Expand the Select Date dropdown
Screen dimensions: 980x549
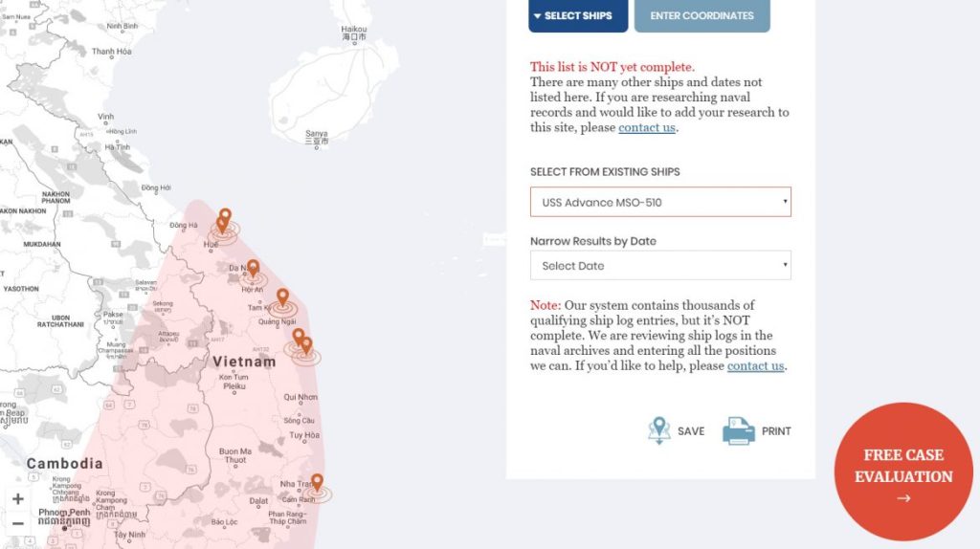click(660, 266)
